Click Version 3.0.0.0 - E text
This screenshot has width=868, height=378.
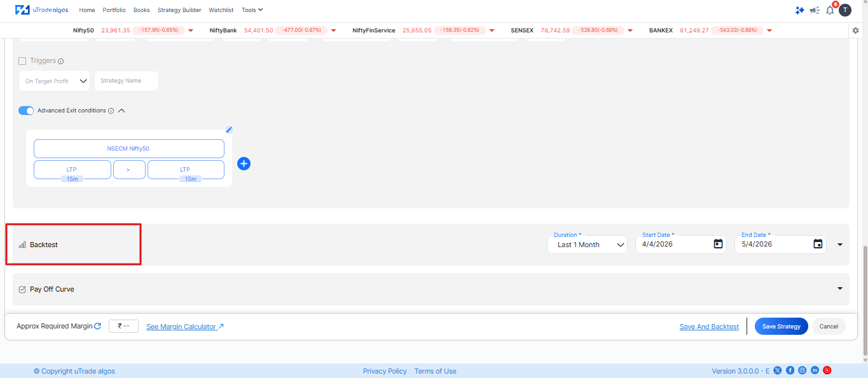tap(741, 371)
